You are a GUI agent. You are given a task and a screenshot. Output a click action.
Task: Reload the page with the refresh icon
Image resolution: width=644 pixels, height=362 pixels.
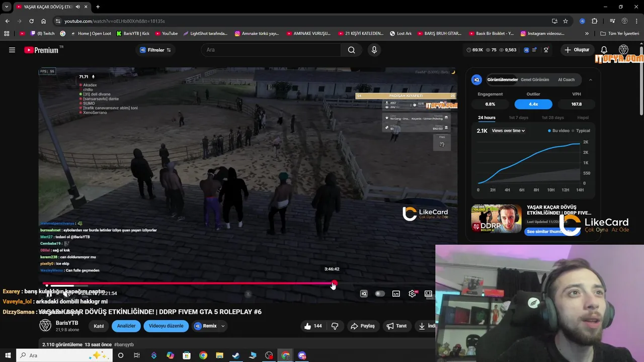click(31, 21)
